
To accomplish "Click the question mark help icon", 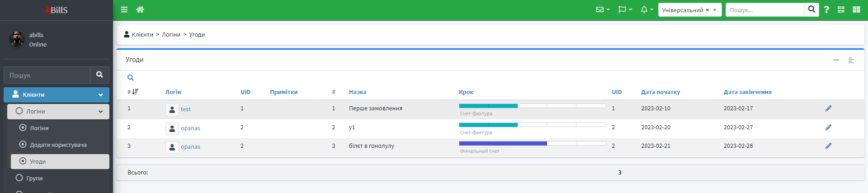I will click(826, 9).
